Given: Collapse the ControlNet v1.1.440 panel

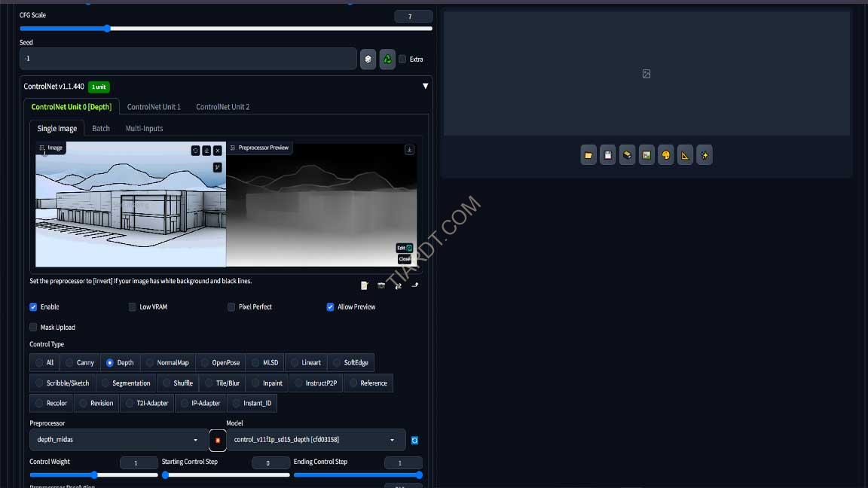Looking at the screenshot, I should point(425,87).
